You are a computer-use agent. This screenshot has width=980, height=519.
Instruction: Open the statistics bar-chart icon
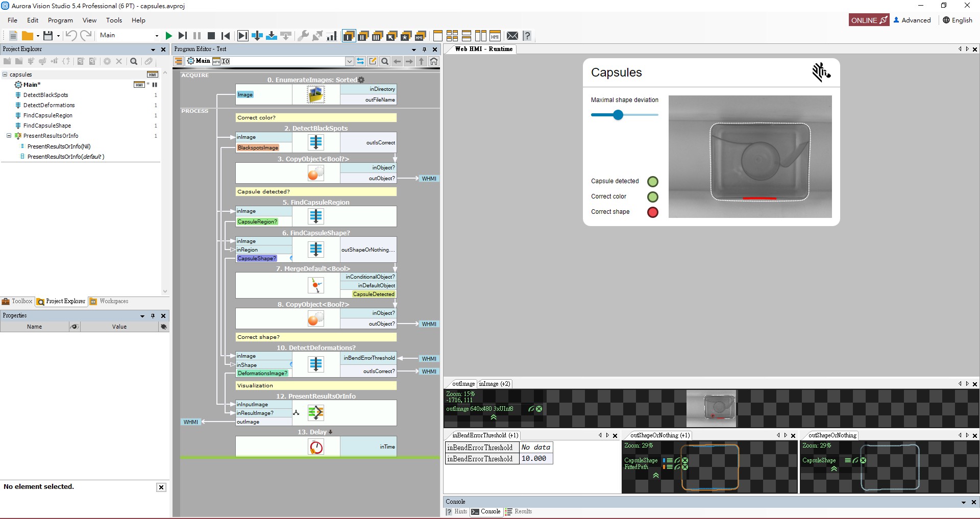pos(332,36)
